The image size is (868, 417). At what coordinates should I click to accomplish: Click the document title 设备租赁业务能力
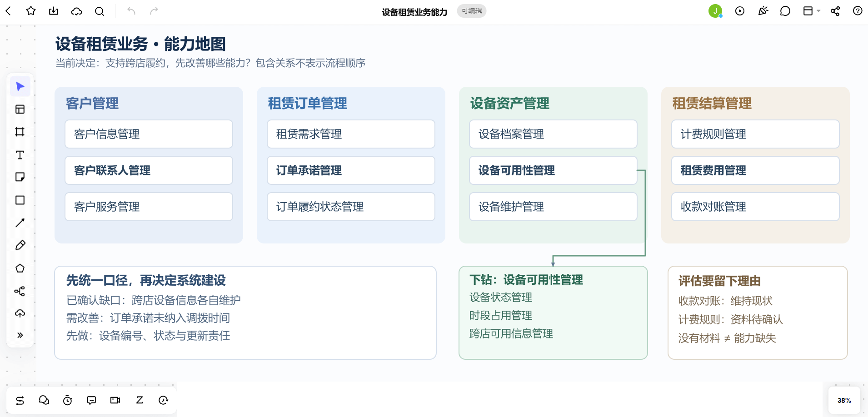coord(414,12)
